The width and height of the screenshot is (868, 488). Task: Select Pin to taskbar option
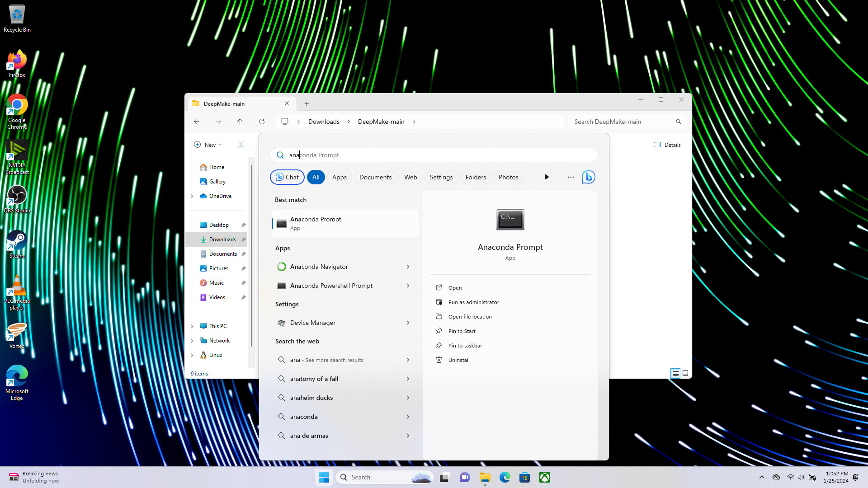click(x=465, y=346)
